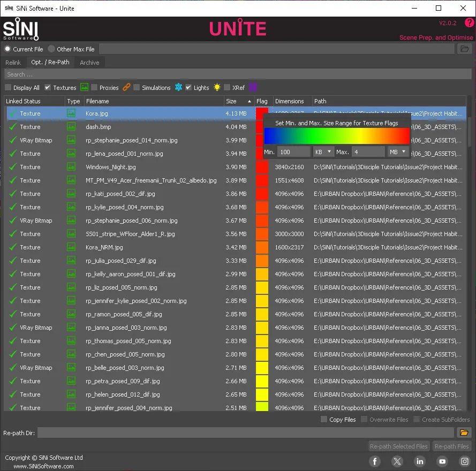Sort by the Filename column header

tap(154, 101)
